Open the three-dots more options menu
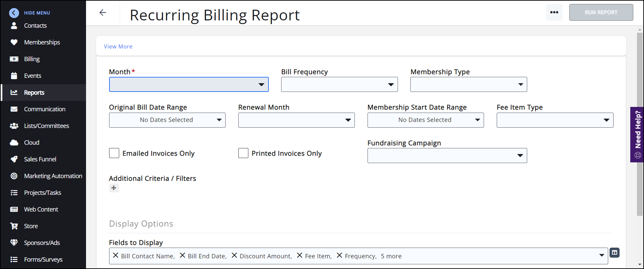 click(554, 12)
